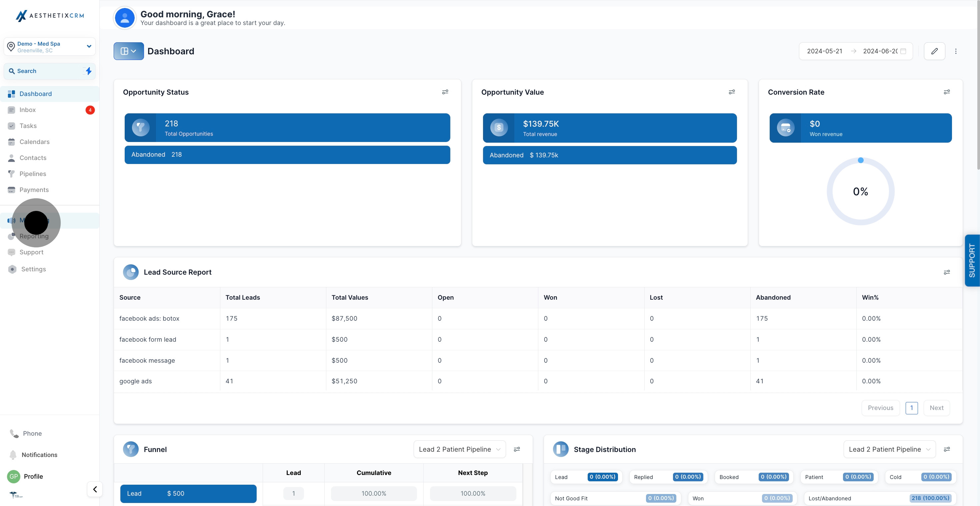Click the start date 2024-05-21 field

824,51
